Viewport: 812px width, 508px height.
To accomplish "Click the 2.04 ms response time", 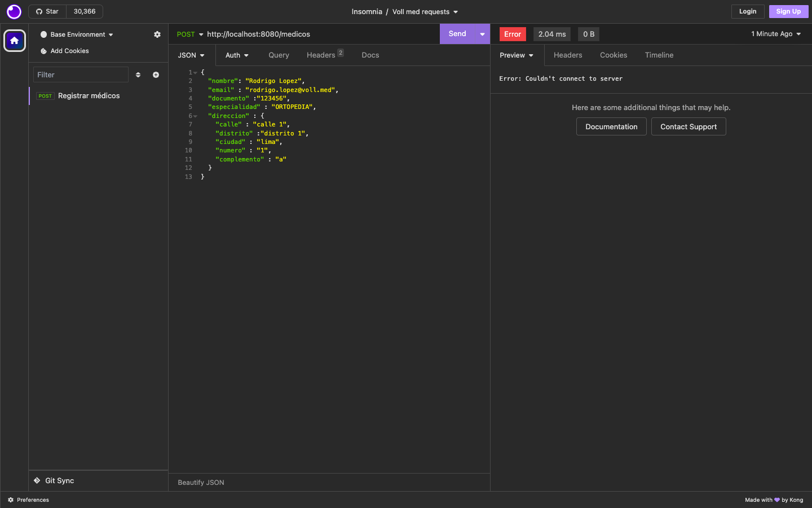I will coord(552,34).
